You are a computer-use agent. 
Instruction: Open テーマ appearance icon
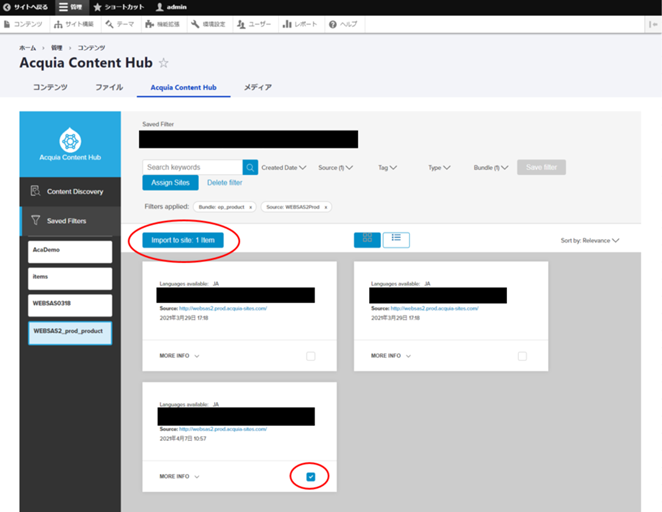[109, 24]
